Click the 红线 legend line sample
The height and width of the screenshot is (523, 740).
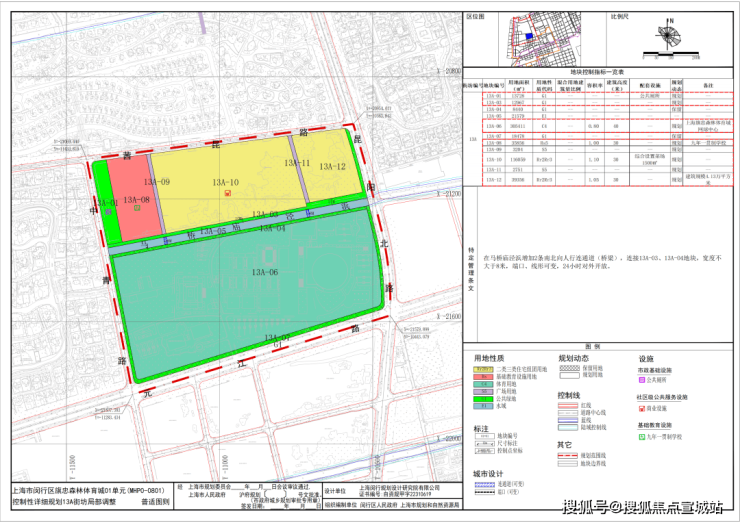(568, 405)
